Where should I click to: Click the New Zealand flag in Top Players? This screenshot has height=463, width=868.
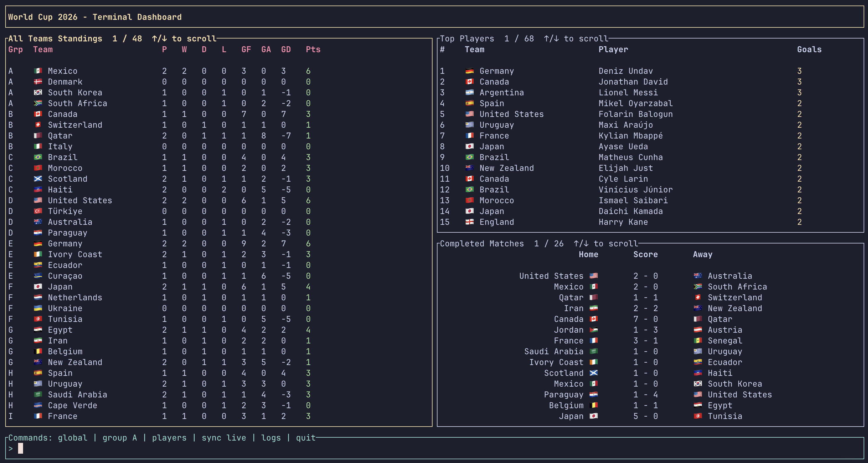click(470, 168)
